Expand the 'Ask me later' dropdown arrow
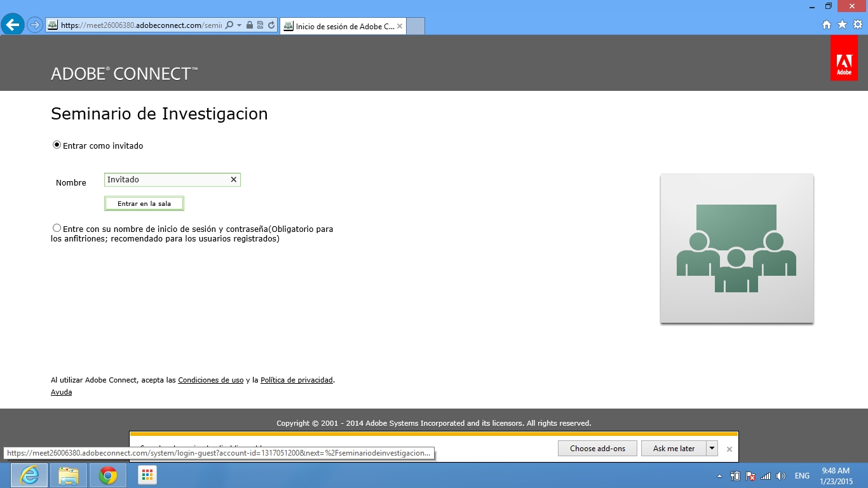Viewport: 868px width, 488px height. pos(712,448)
